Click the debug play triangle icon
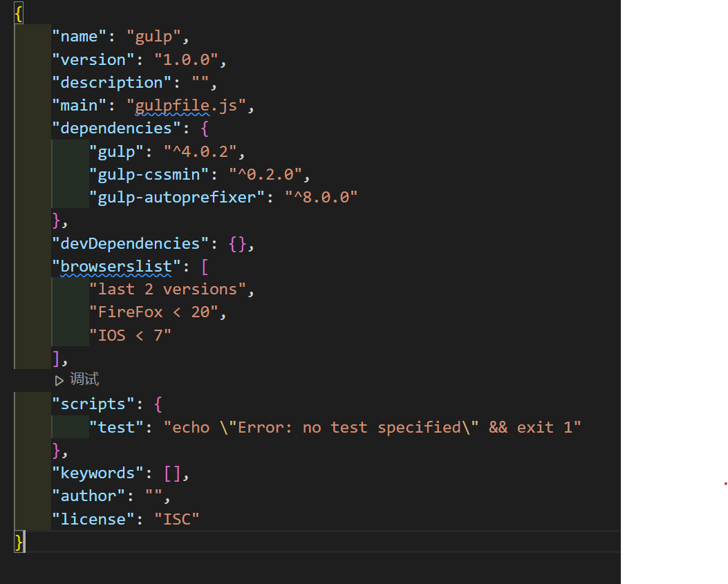Screen dimensions: 728x584 coord(59,381)
